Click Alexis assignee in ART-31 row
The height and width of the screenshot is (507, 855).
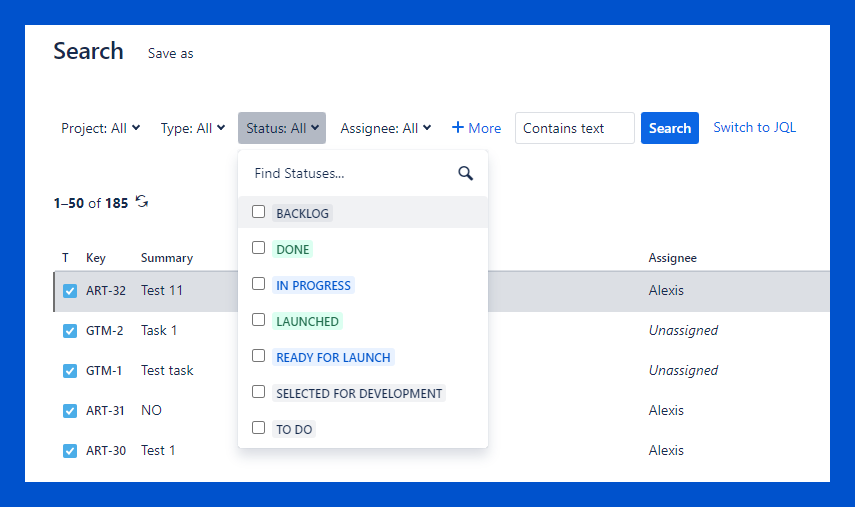(x=666, y=411)
